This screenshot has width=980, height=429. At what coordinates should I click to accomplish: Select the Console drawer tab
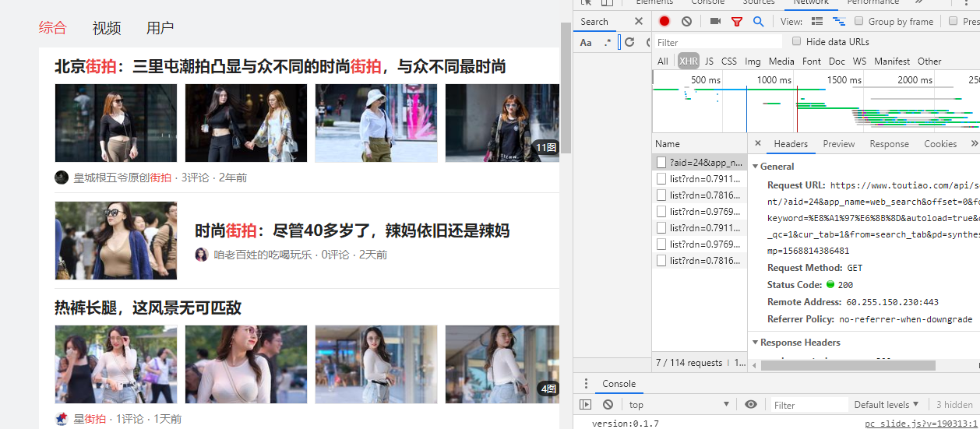[619, 384]
